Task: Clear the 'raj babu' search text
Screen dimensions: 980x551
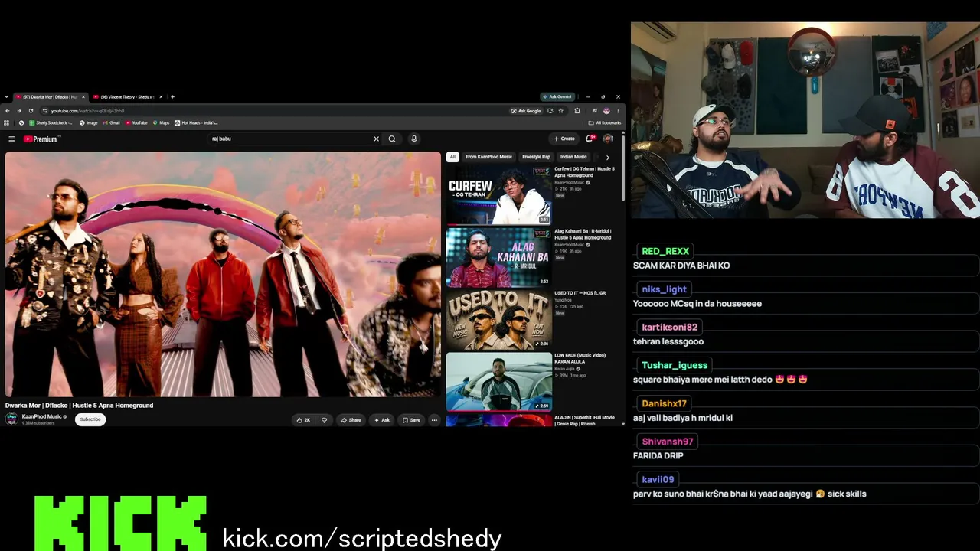Action: pyautogui.click(x=376, y=139)
